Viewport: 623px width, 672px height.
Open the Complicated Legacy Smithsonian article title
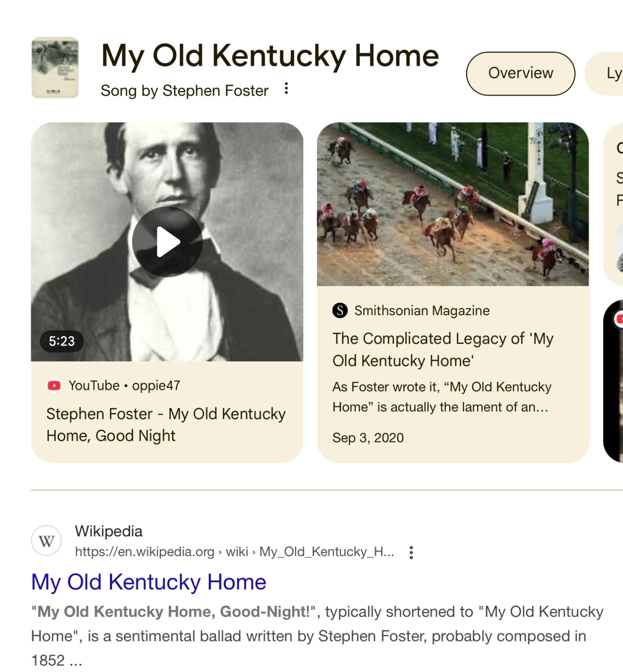tap(443, 350)
